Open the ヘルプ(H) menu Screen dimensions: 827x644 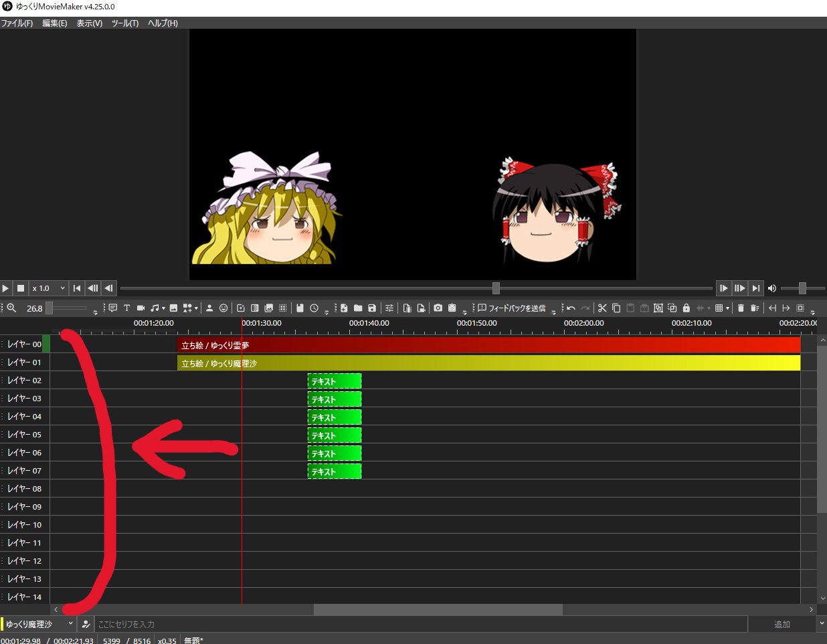click(163, 23)
